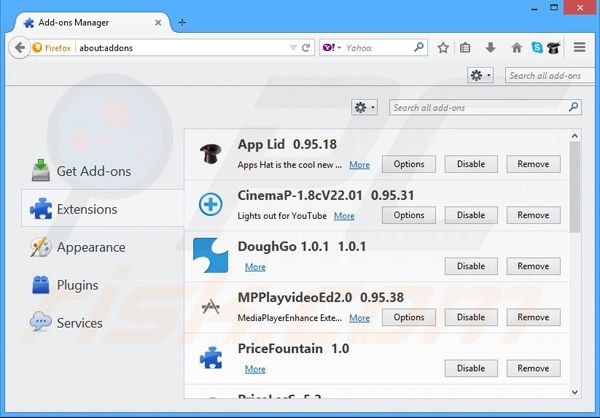Click the CinemaP plus circle icon
The height and width of the screenshot is (418, 600).
pos(210,204)
